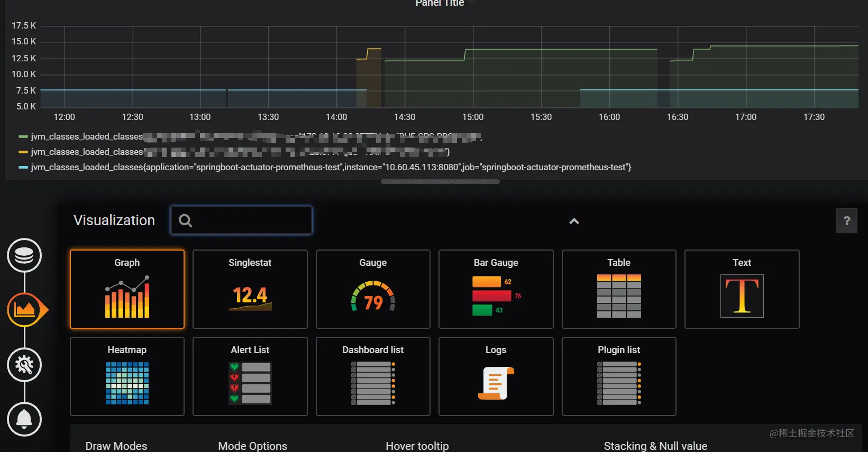
Task: Select the Heatmap visualization
Action: 127,376
